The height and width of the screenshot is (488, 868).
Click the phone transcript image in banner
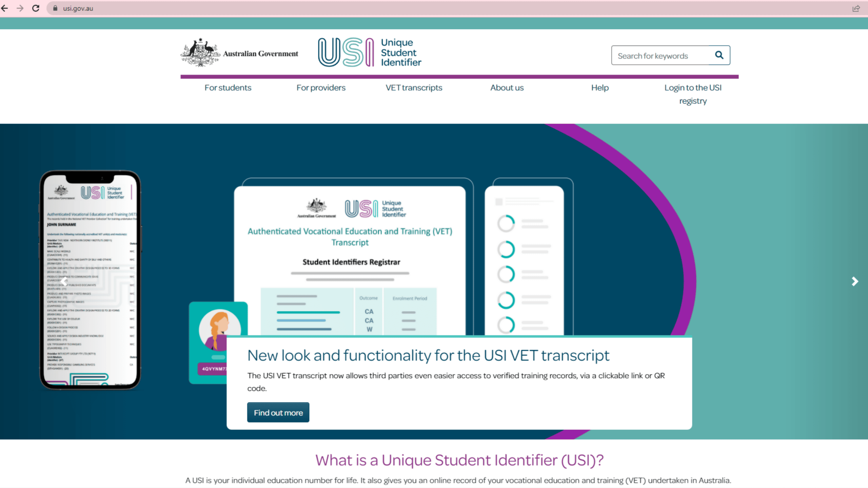point(90,280)
